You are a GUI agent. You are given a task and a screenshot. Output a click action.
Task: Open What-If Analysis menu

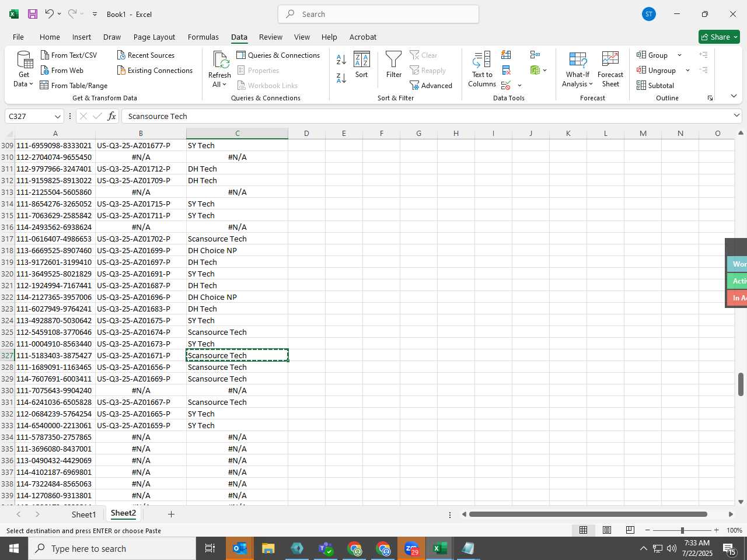(577, 69)
